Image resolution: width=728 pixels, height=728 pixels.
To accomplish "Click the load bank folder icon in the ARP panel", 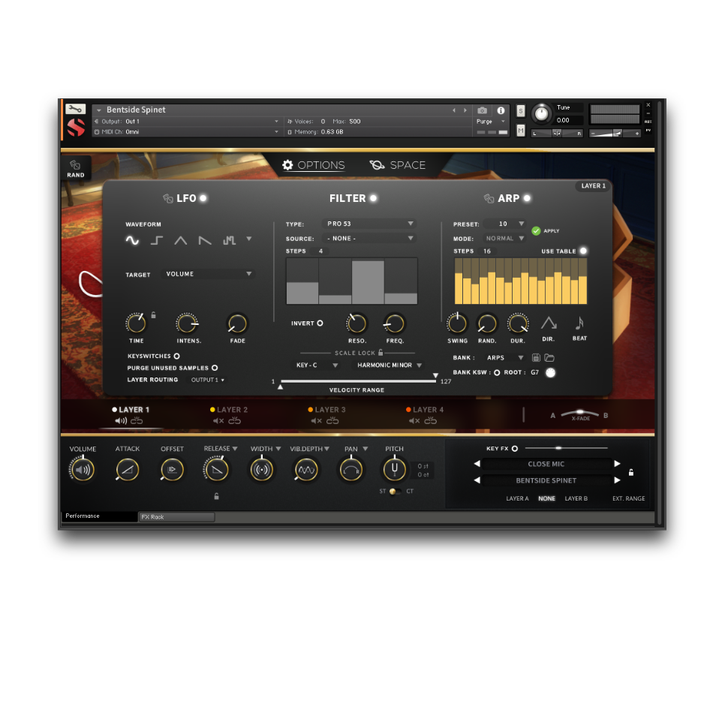I will tap(549, 358).
